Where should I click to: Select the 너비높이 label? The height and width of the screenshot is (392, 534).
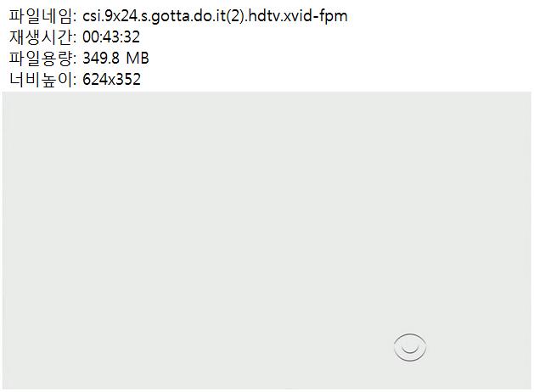41,80
